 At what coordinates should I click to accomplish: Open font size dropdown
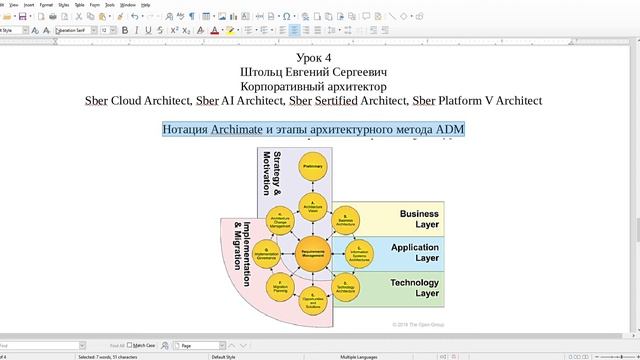pos(113,30)
